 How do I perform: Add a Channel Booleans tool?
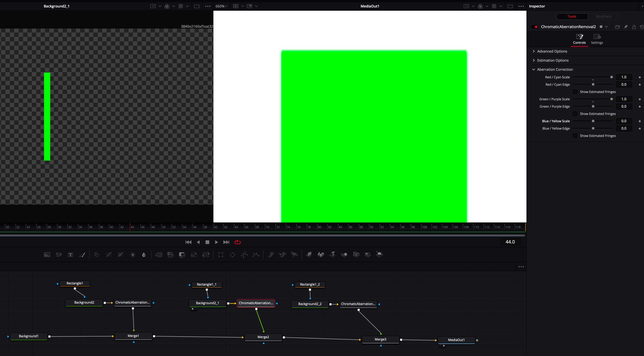pos(170,254)
